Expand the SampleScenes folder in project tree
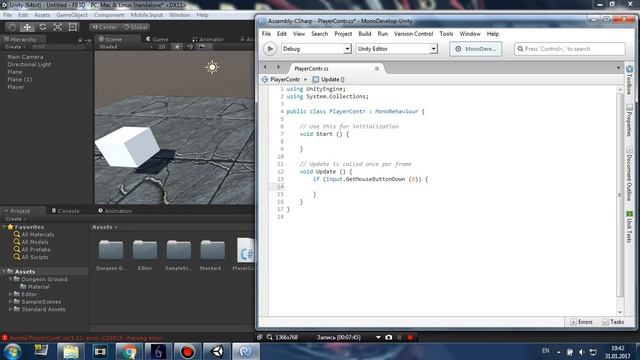The width and height of the screenshot is (640, 360). click(x=11, y=302)
